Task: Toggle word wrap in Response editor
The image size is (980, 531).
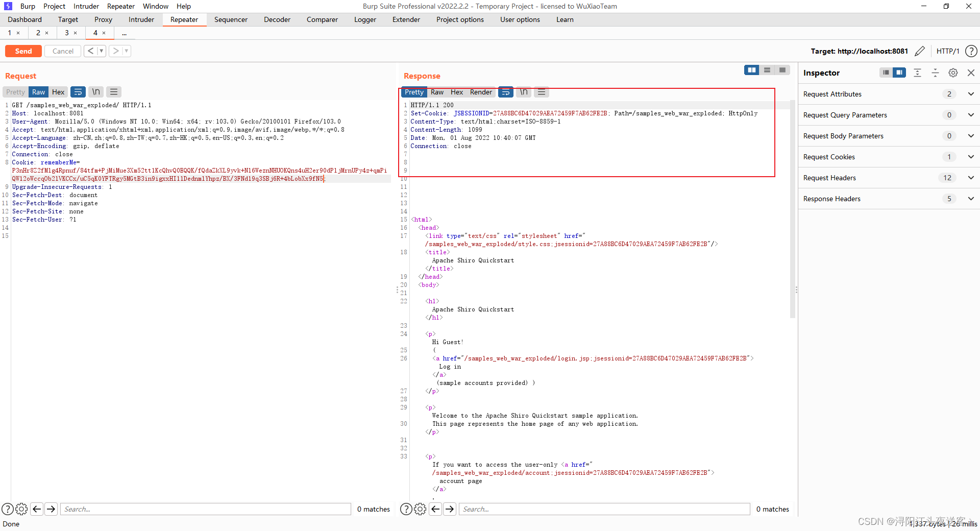Action: pyautogui.click(x=506, y=92)
